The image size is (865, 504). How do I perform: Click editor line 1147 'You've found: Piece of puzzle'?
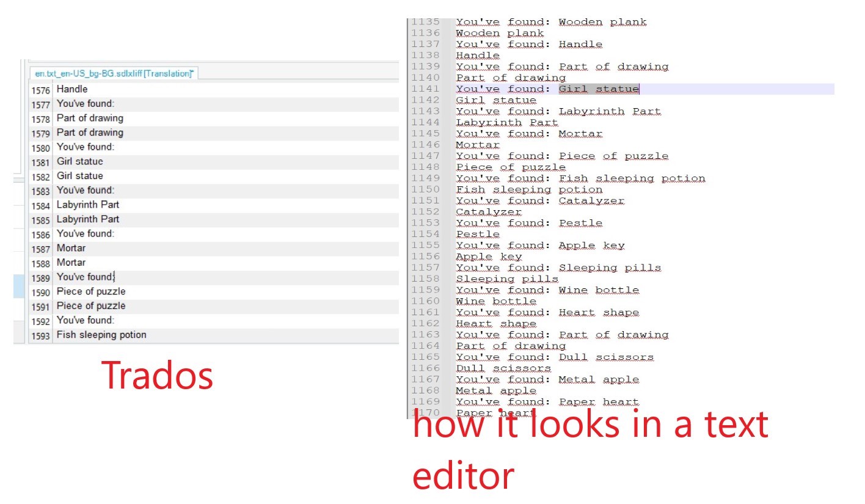[562, 156]
